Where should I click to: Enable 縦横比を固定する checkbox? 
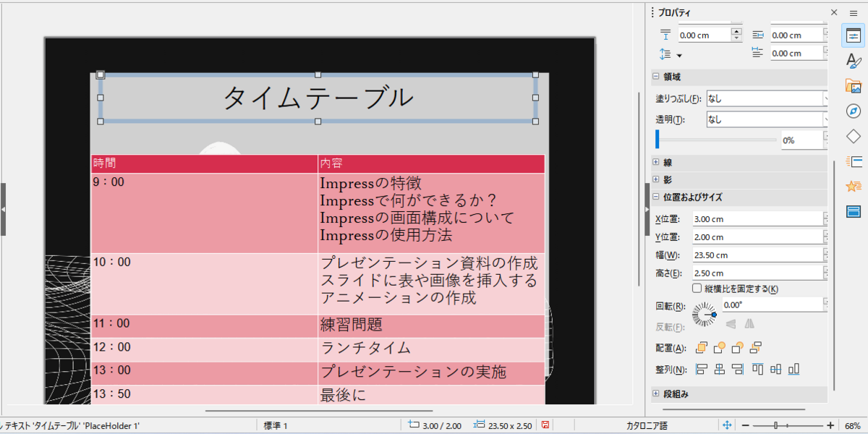697,289
